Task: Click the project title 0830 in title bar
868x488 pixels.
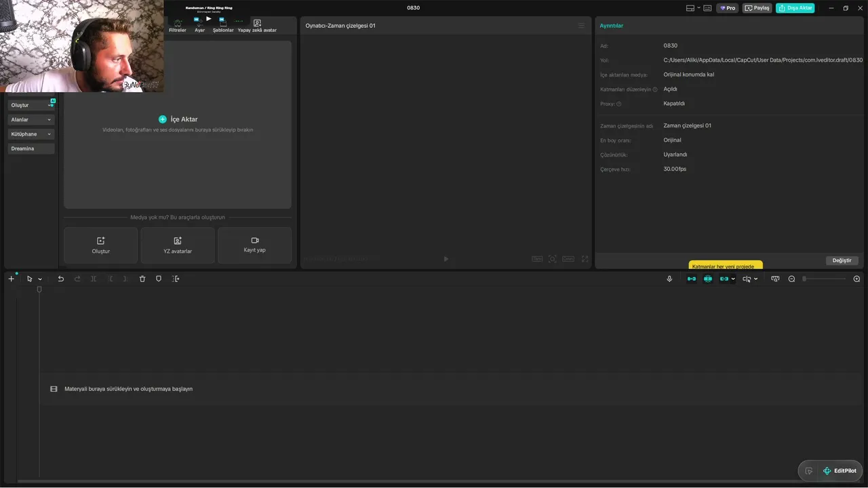Action: click(414, 7)
